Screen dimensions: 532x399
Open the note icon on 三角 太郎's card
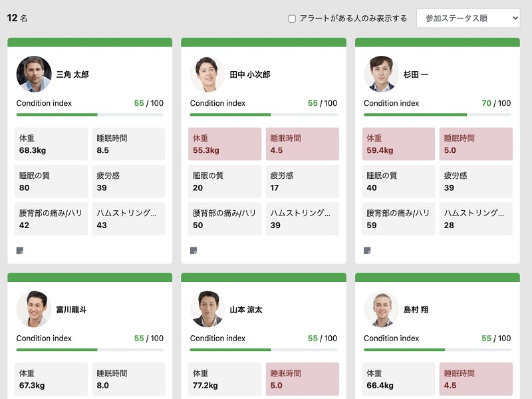coord(20,251)
